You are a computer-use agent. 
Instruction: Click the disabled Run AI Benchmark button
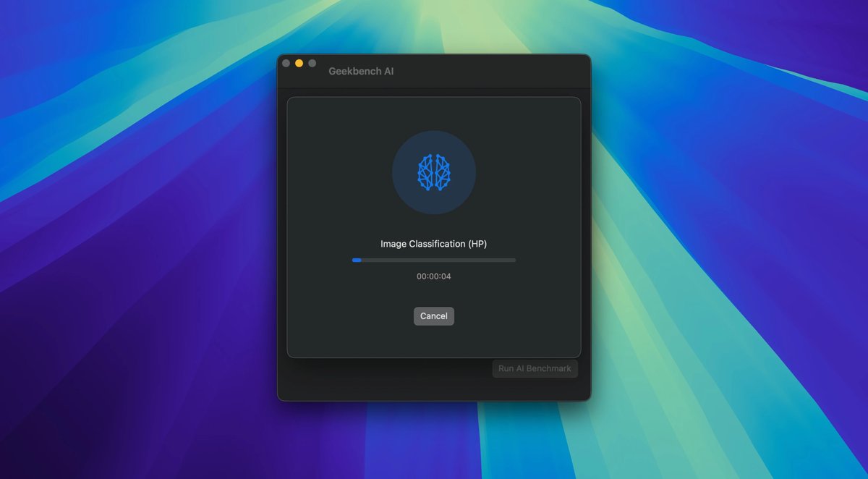point(535,368)
